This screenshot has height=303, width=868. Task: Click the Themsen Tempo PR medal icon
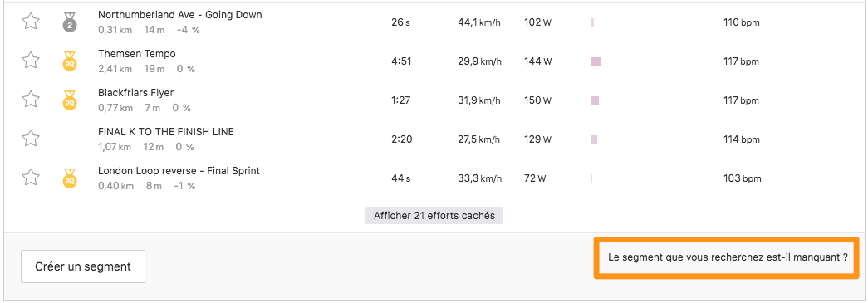(70, 61)
